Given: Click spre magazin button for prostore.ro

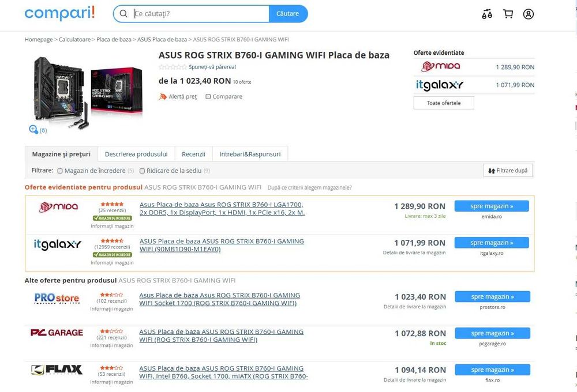Looking at the screenshot, I should pos(492,297).
